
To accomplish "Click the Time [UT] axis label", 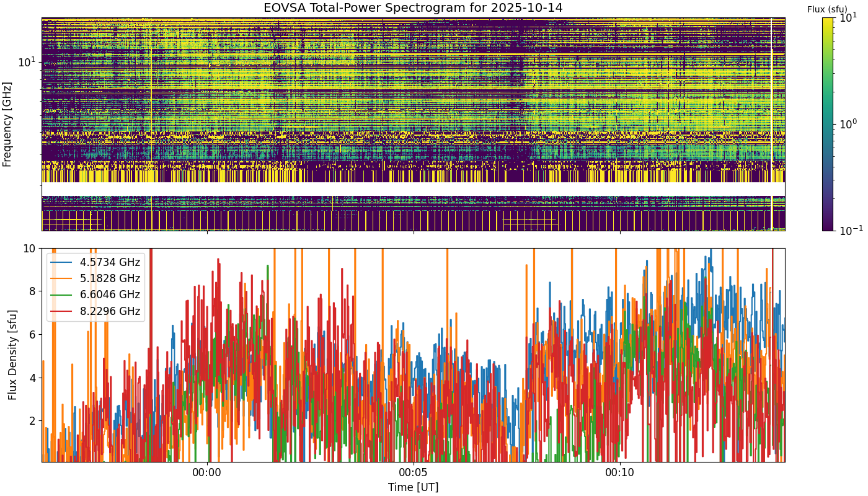I will coord(413,487).
